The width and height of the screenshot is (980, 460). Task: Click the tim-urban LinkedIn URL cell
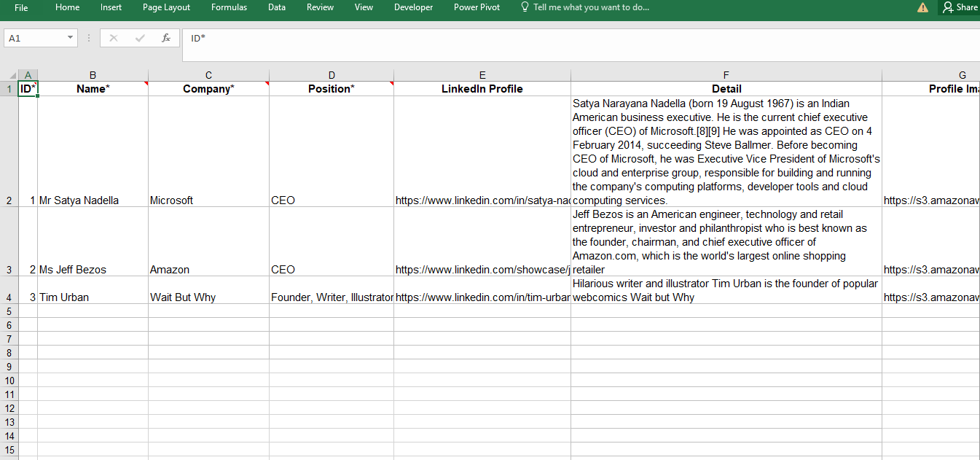click(482, 290)
